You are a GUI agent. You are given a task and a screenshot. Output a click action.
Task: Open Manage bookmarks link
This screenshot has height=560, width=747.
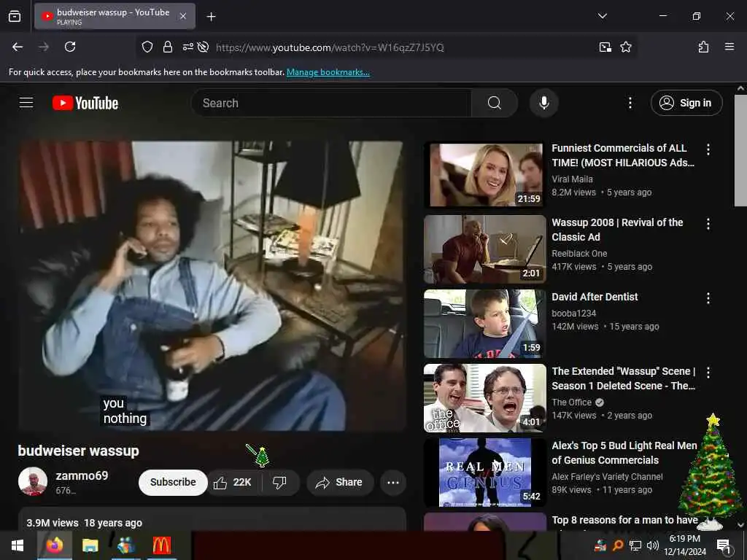point(328,72)
